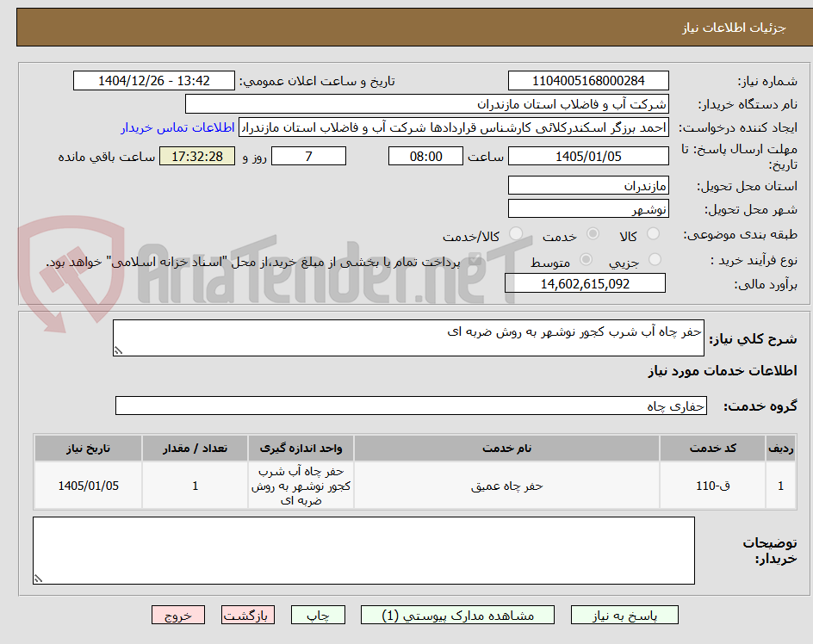Click the service name cell حفر چاه عمیق

tap(506, 486)
